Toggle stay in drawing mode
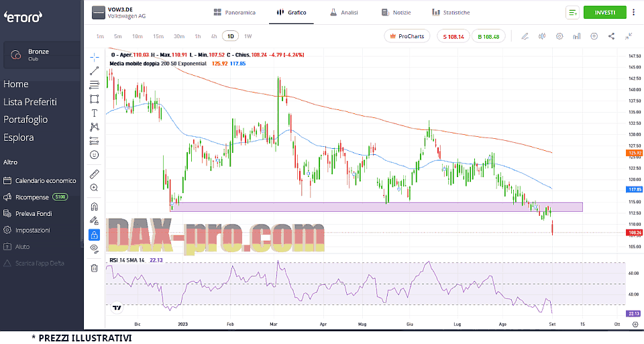The image size is (644, 344). pyautogui.click(x=95, y=221)
